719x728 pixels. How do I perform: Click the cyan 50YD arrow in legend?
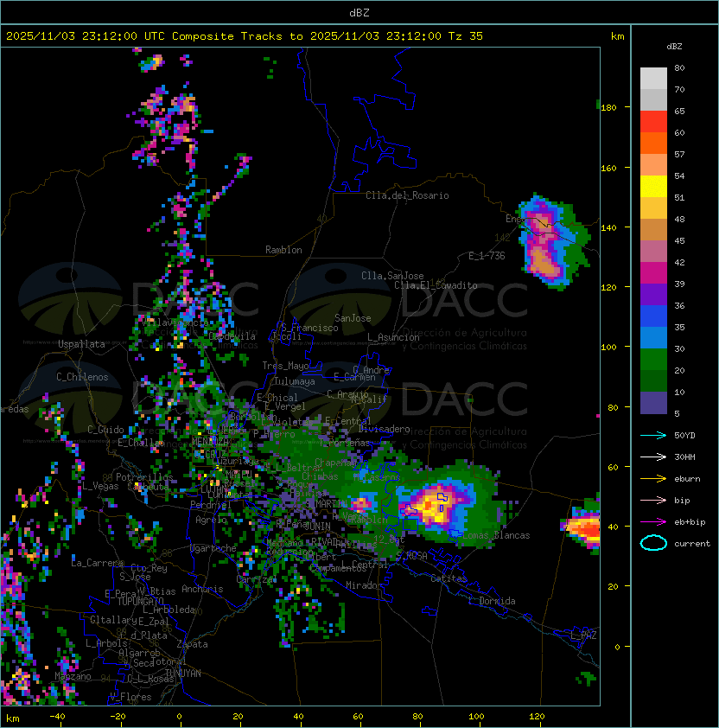point(653,435)
